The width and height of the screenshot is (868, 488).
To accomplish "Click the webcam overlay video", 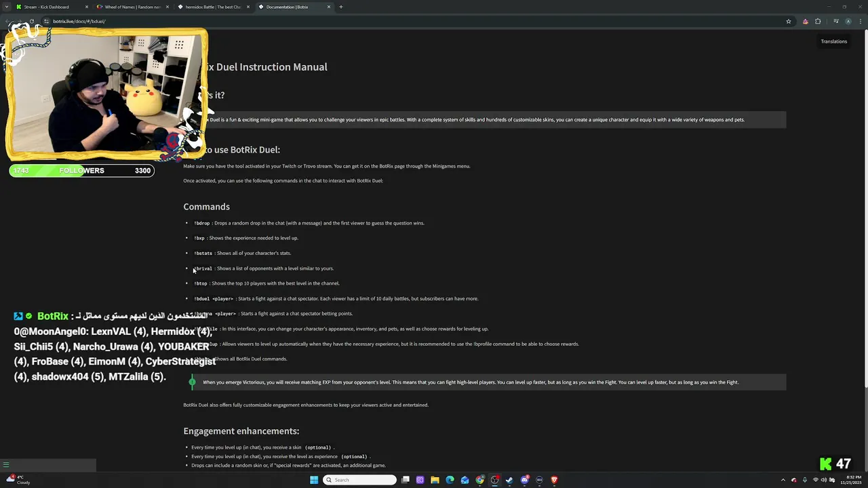I will click(x=105, y=95).
